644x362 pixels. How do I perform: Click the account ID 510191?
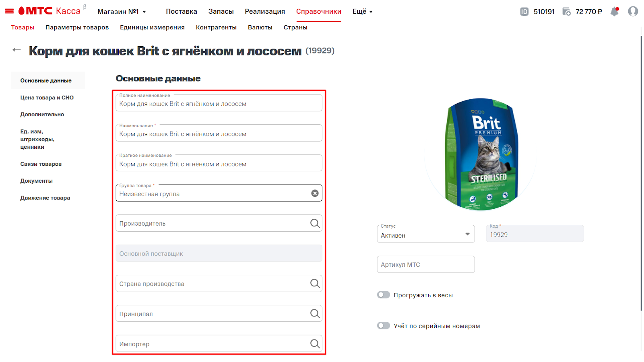click(x=544, y=12)
